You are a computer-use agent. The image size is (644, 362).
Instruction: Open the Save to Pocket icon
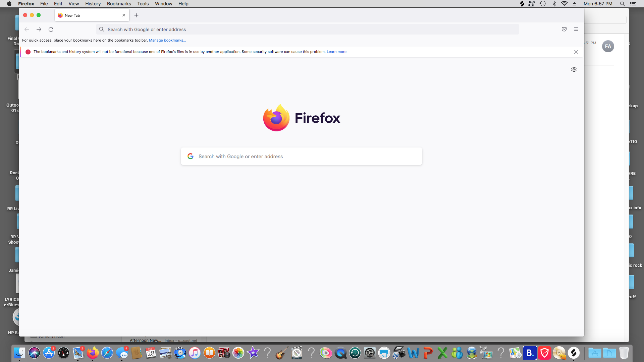point(564,29)
